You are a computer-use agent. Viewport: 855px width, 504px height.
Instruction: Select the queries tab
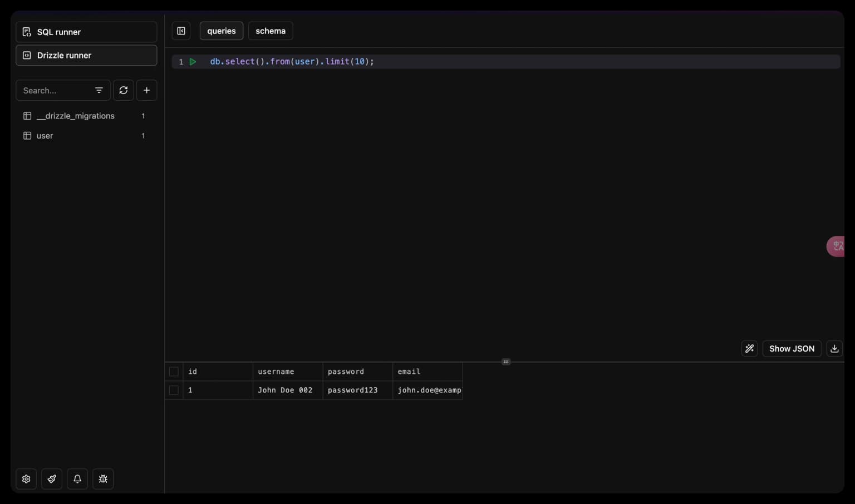click(x=221, y=31)
